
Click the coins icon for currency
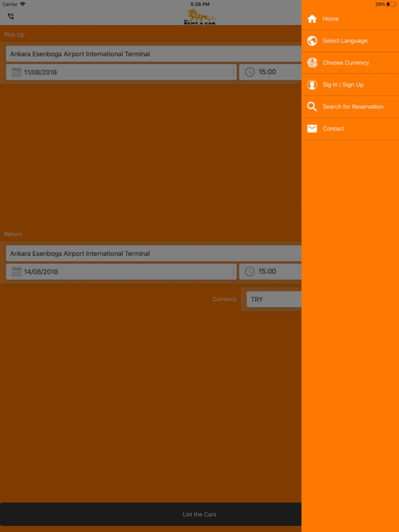(312, 63)
